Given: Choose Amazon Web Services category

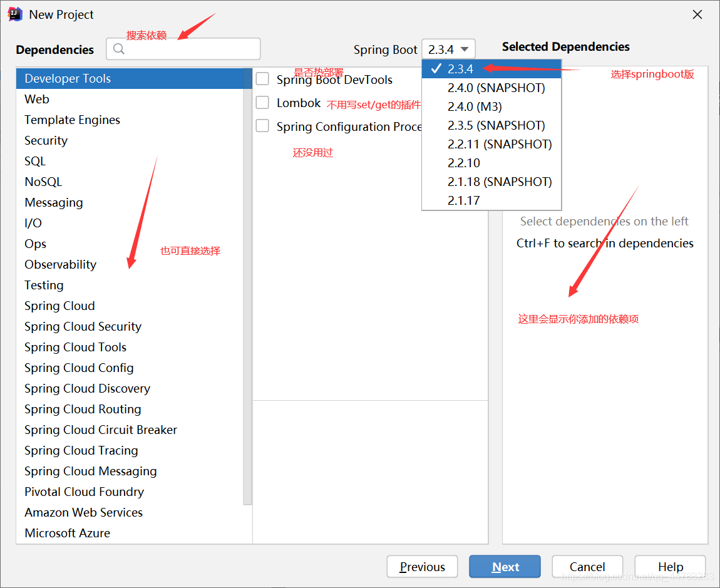Looking at the screenshot, I should pos(130,513).
